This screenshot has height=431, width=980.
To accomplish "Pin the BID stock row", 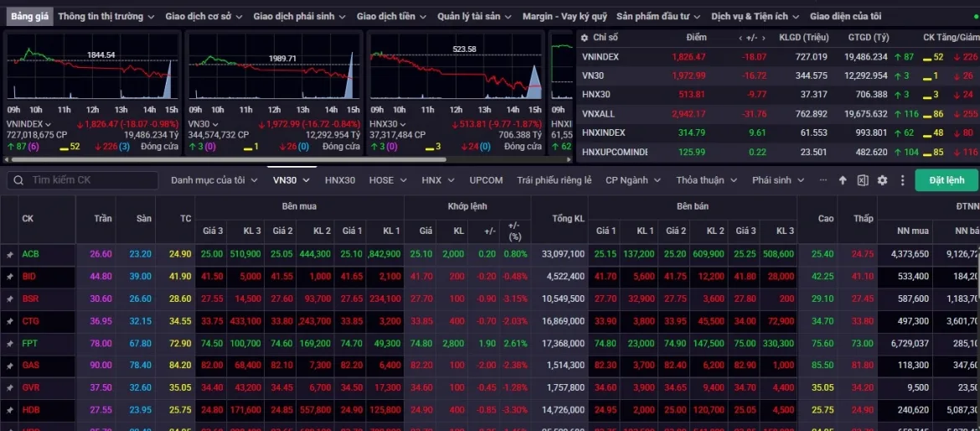I will pos(9,277).
